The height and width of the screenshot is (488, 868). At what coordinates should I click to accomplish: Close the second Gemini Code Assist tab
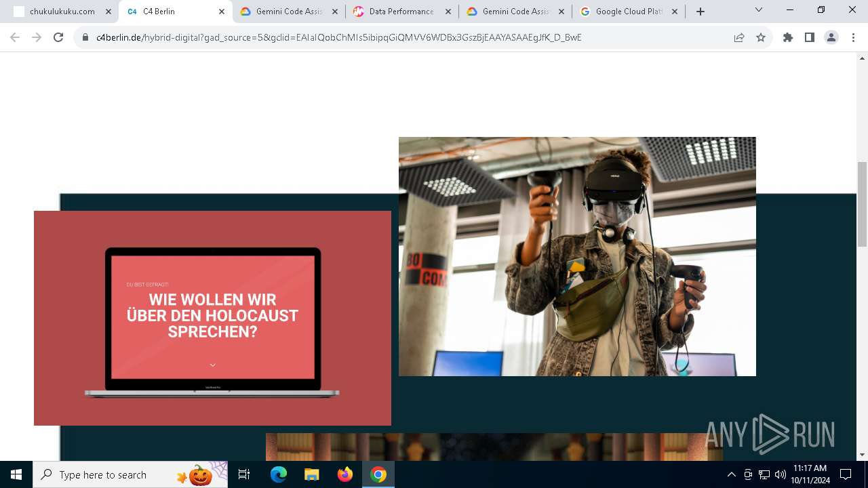561,12
